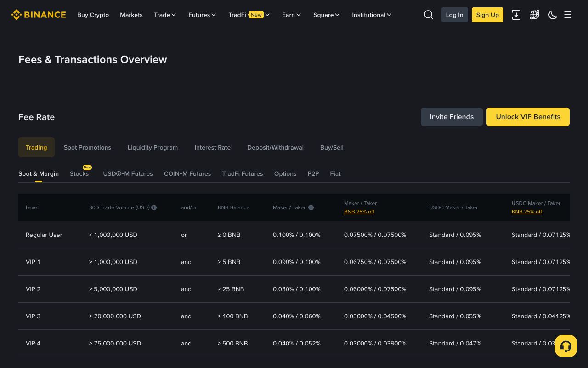Expand the Earn dropdown menu

291,15
